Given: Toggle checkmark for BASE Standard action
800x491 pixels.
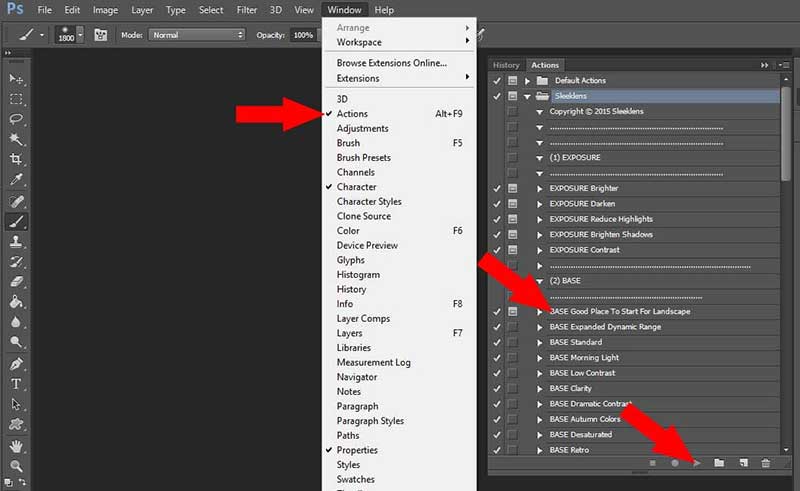Looking at the screenshot, I should (x=496, y=342).
